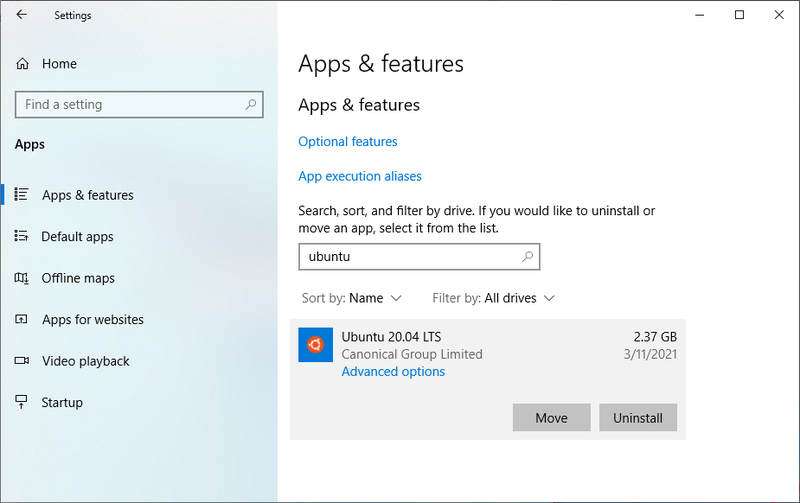Click the Ubuntu app logo icon
The height and width of the screenshot is (503, 800).
[315, 345]
